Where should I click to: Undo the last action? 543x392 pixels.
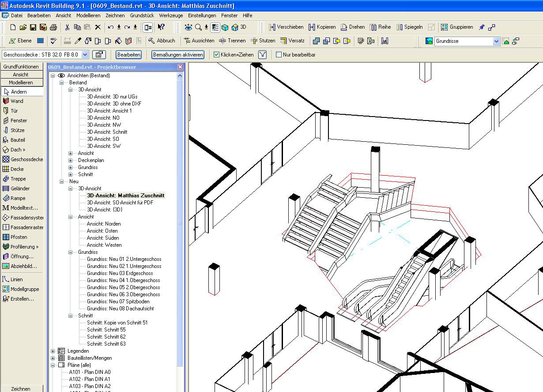tap(110, 27)
